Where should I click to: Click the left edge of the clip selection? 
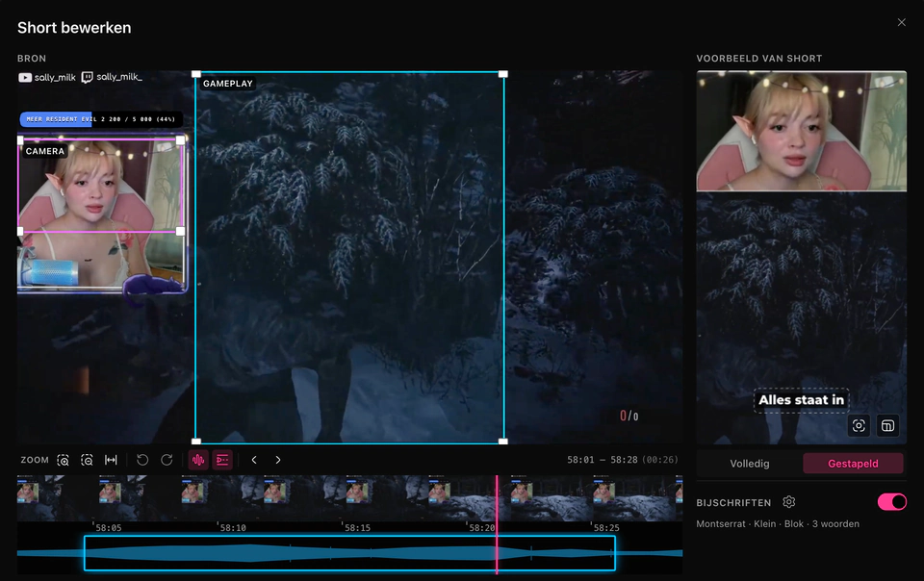click(85, 553)
